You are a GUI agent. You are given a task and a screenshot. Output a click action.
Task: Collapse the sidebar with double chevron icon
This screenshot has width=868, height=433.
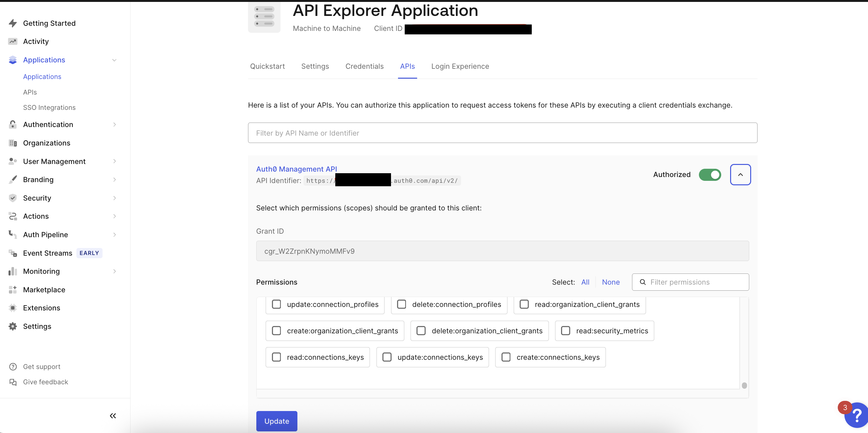113,416
